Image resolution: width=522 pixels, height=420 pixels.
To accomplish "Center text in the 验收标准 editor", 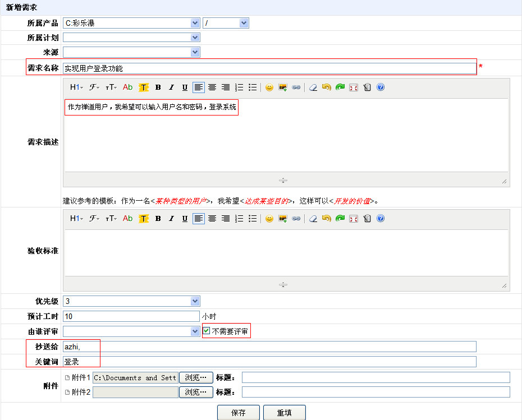I will coord(212,219).
